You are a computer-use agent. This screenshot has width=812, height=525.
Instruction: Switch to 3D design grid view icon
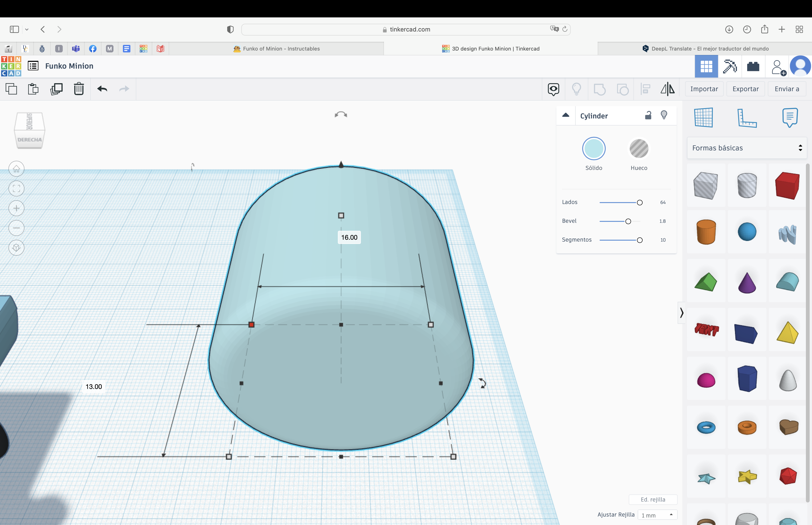pyautogui.click(x=706, y=66)
